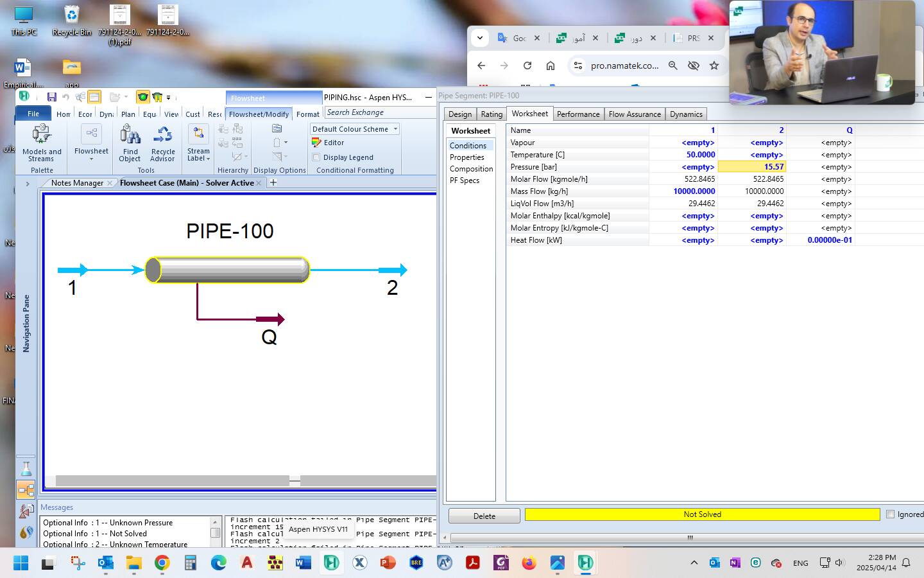Close the Notes Manager tab

click(110, 183)
